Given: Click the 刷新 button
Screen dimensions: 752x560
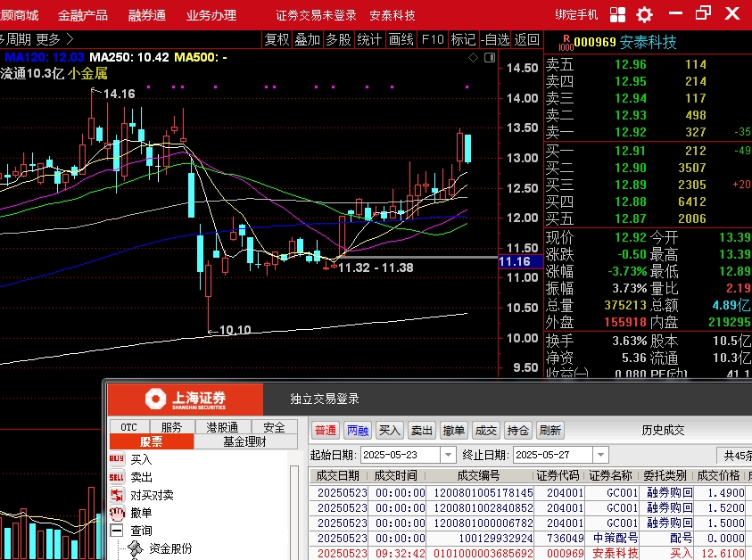Looking at the screenshot, I should pyautogui.click(x=550, y=430).
